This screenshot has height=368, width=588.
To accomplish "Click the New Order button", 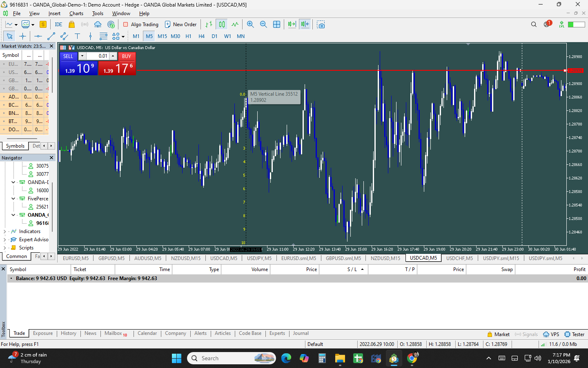I will click(x=180, y=25).
